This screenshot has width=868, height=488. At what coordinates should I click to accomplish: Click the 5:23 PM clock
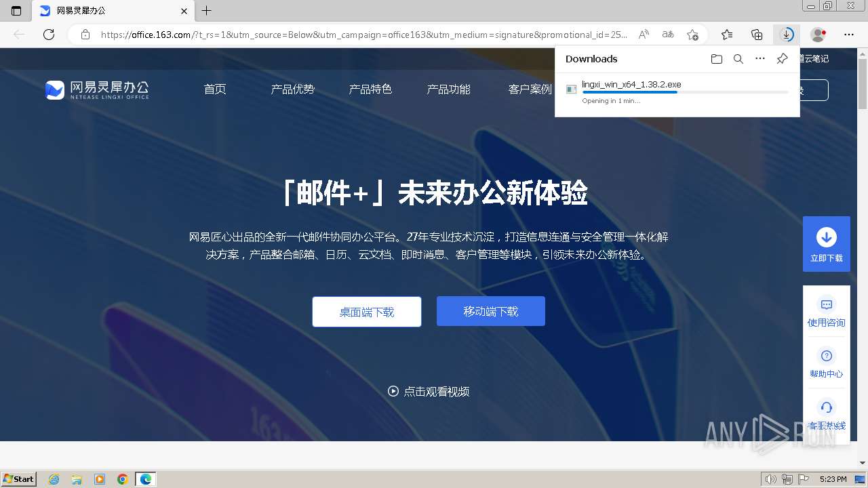point(833,479)
